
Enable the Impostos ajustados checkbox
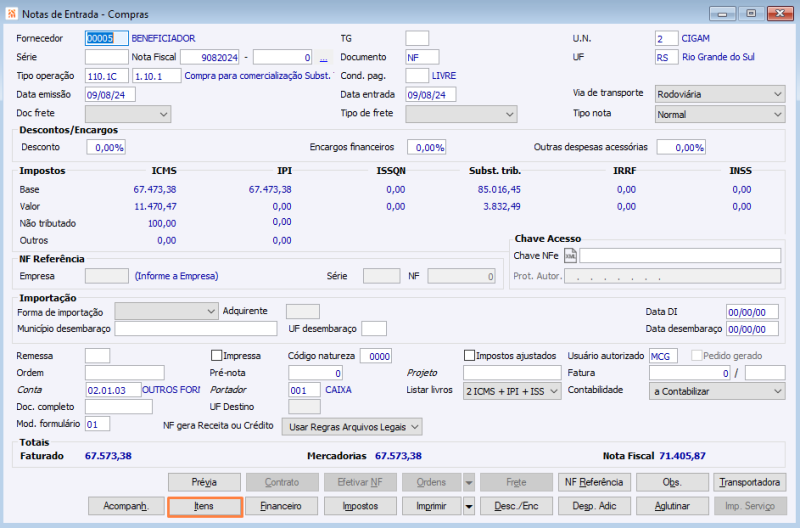click(469, 356)
